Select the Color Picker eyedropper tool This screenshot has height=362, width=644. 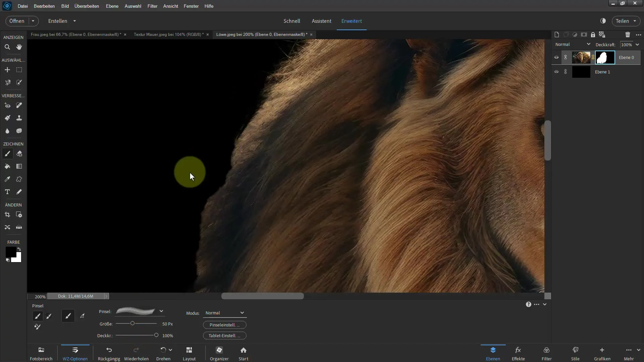click(7, 179)
